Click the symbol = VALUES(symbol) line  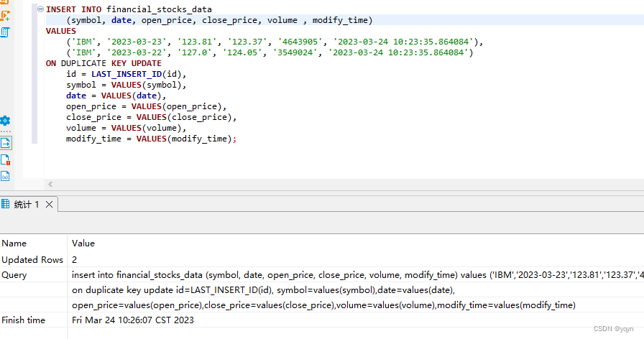tap(126, 85)
